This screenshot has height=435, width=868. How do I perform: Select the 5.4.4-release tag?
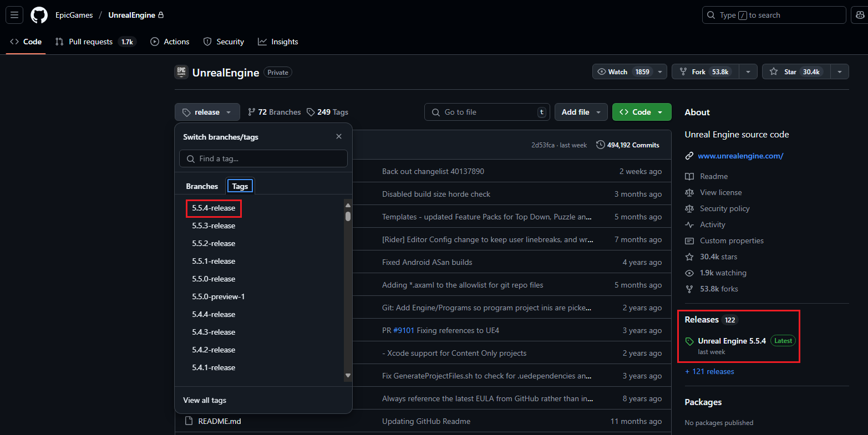[x=214, y=314]
